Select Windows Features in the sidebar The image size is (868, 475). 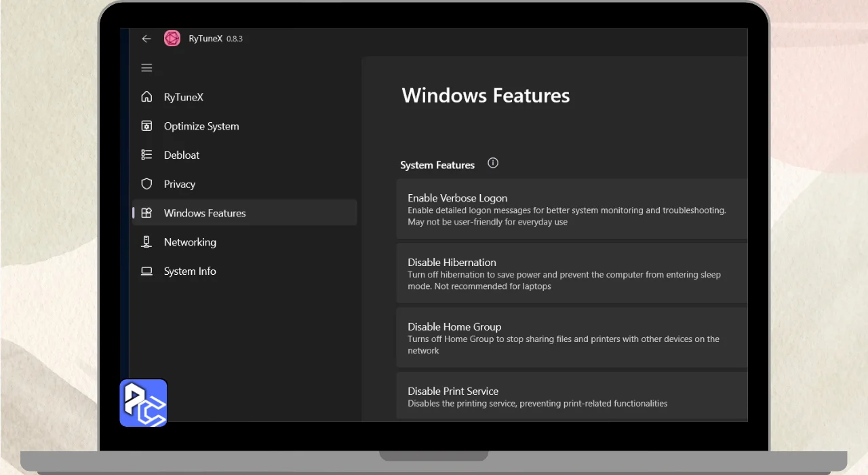tap(205, 213)
